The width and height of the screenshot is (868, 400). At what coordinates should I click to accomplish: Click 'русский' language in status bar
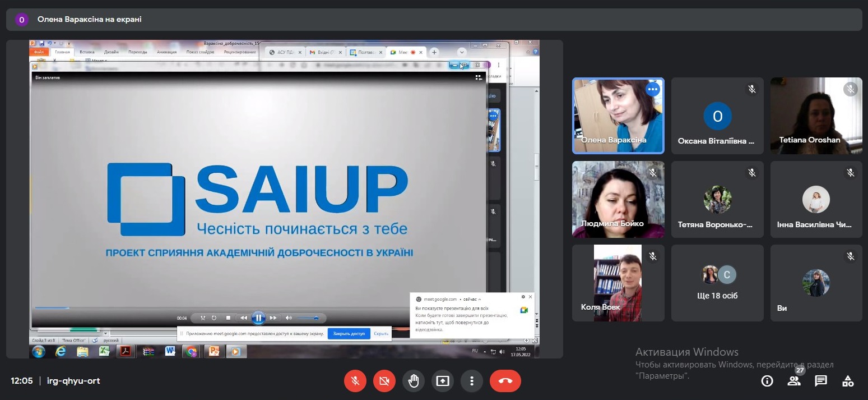pos(112,341)
